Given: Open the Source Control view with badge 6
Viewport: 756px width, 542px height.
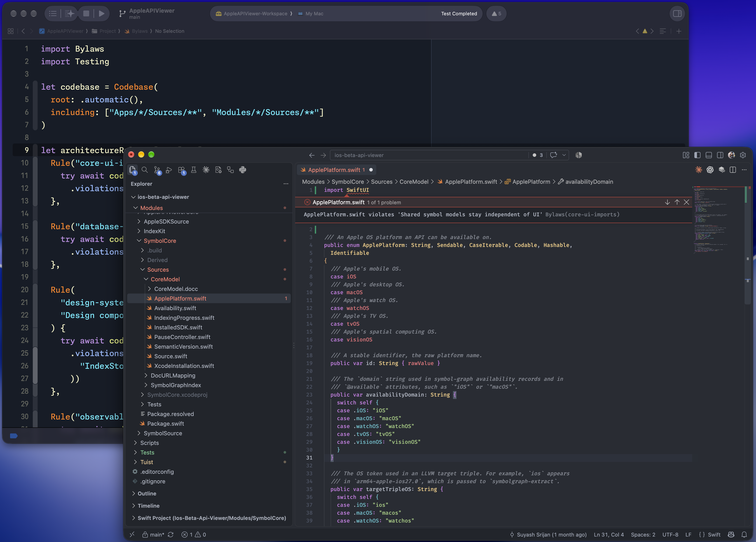Looking at the screenshot, I should click(157, 170).
